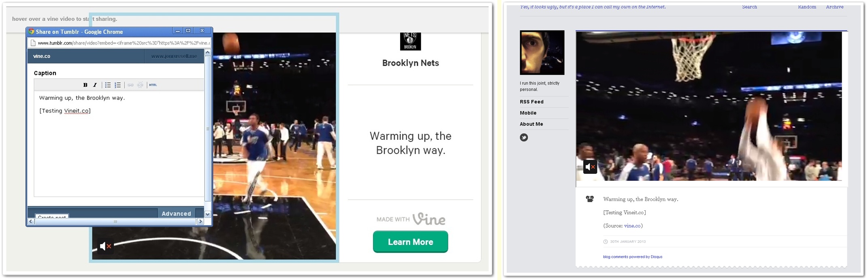The height and width of the screenshot is (280, 868).
Task: Insert an unordered bullet list
Action: (108, 85)
